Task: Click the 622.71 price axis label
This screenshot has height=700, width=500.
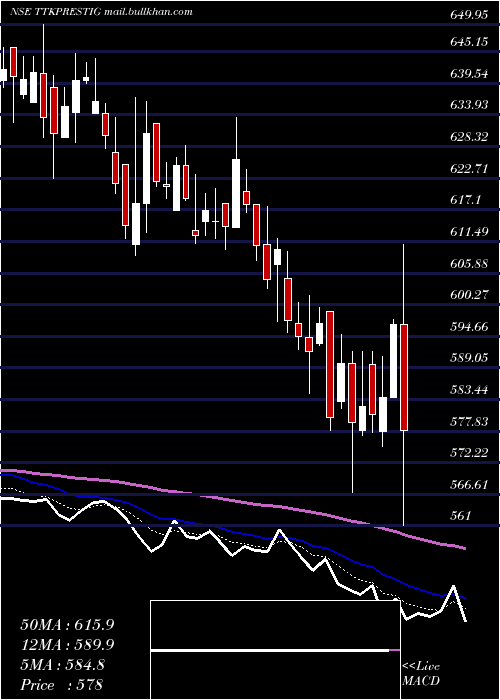Action: pyautogui.click(x=469, y=169)
